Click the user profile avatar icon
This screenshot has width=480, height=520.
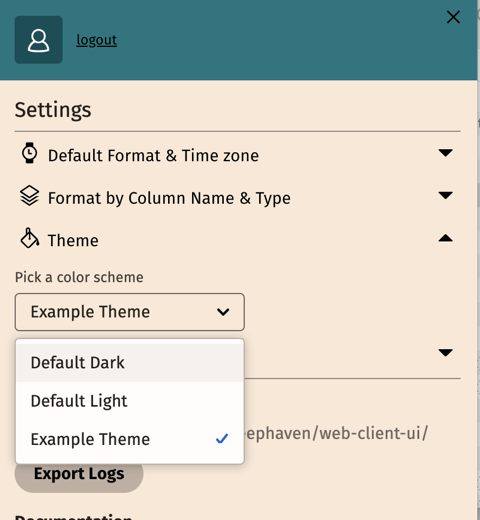tap(38, 40)
